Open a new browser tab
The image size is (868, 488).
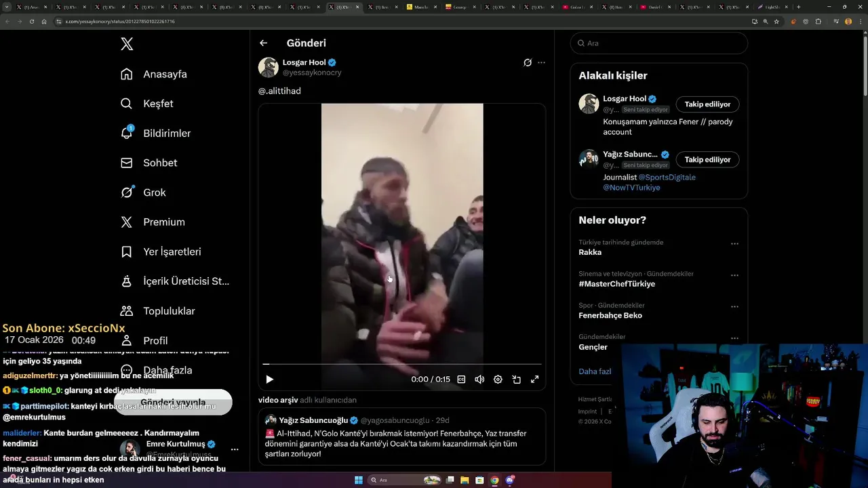point(798,7)
